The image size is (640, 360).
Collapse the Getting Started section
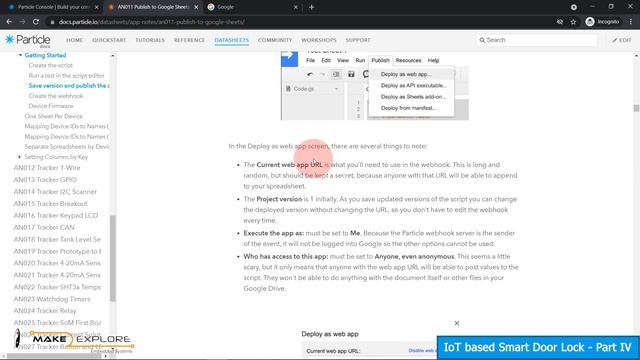pos(20,55)
